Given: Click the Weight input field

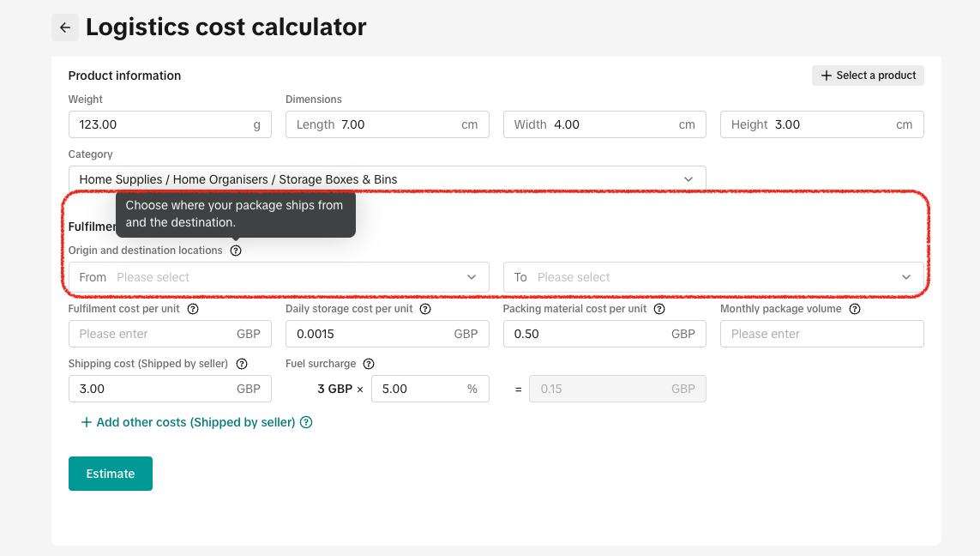Looking at the screenshot, I should [163, 124].
